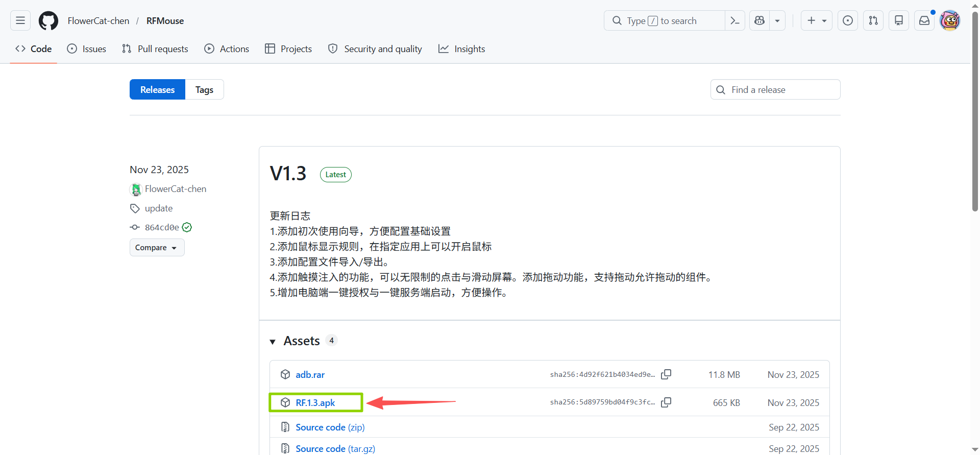Copy the RF.1.3.apk sha256 hash
This screenshot has width=980, height=455.
tap(666, 402)
